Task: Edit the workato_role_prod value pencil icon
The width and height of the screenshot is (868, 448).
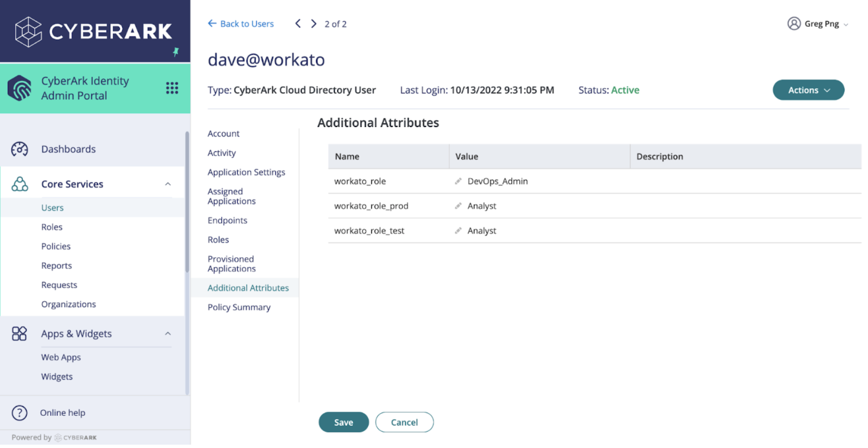Action: coord(458,206)
